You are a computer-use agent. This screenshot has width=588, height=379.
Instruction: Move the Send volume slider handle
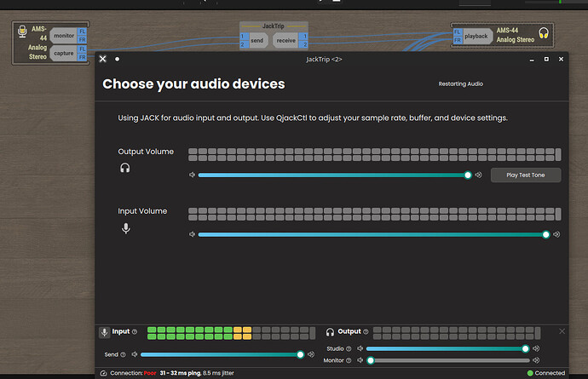tap(300, 354)
